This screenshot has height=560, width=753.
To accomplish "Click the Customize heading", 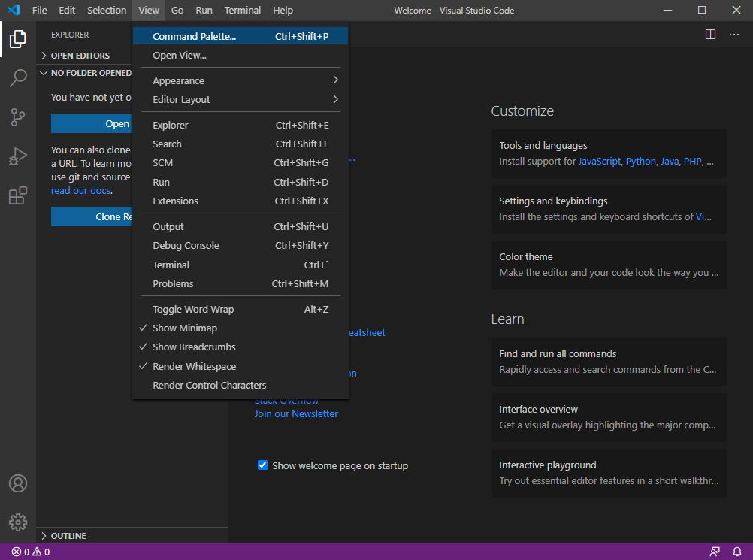I will pyautogui.click(x=522, y=111).
